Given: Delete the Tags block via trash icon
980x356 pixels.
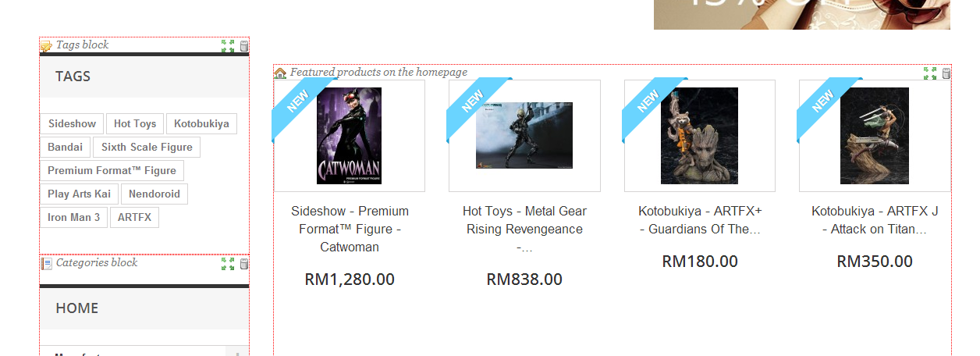Looking at the screenshot, I should (244, 46).
